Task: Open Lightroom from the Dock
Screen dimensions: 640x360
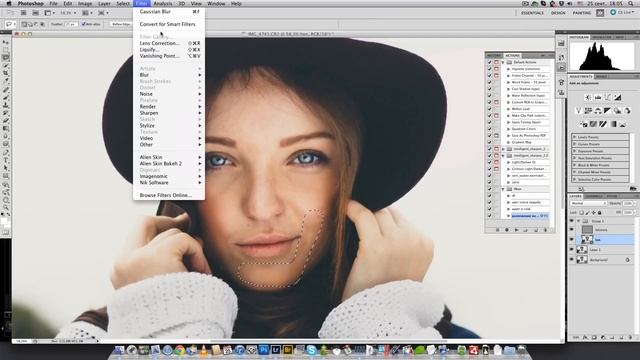Action: 276,350
